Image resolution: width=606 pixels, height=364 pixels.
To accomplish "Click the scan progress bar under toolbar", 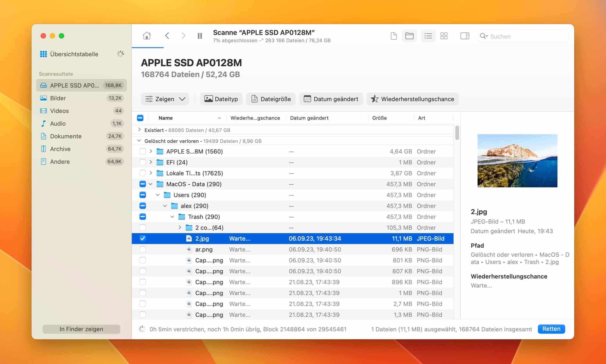I will [x=147, y=47].
